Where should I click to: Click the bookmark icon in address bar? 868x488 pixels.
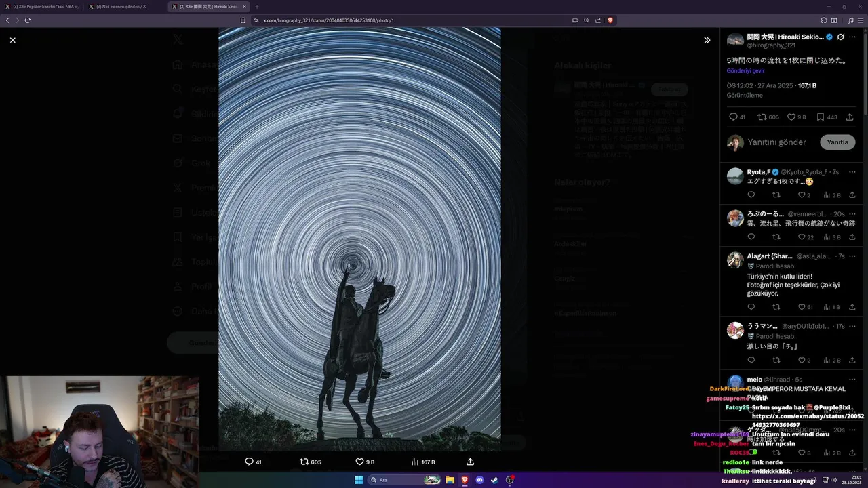[243, 20]
